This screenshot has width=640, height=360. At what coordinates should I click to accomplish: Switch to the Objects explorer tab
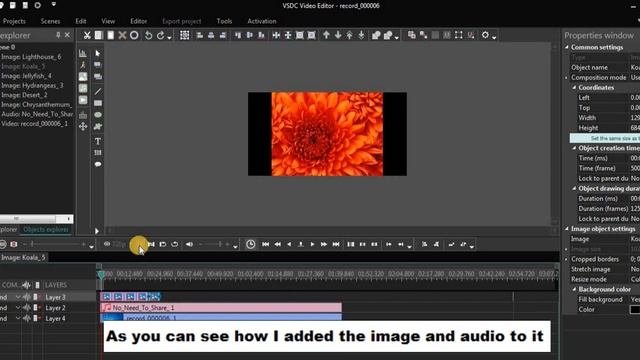pos(46,230)
